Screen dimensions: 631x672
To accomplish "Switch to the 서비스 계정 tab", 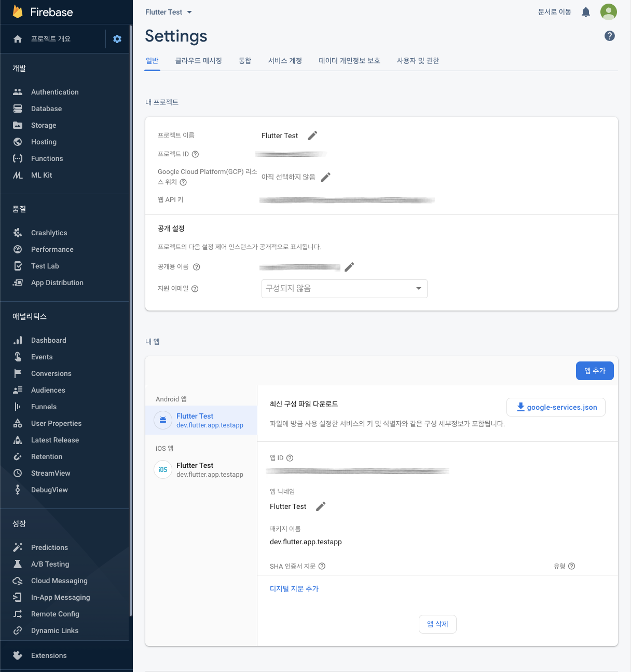I will (285, 61).
